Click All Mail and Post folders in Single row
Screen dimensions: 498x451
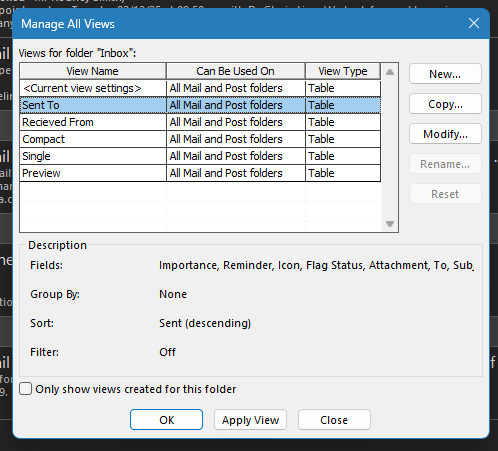tap(236, 156)
